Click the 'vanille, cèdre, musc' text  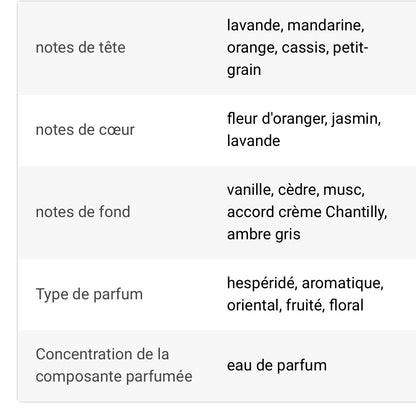tap(296, 190)
